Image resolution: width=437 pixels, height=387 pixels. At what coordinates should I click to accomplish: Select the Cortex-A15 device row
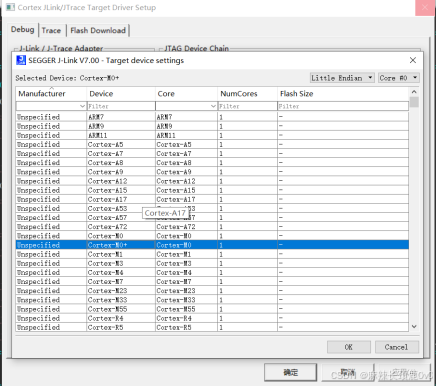click(x=212, y=190)
